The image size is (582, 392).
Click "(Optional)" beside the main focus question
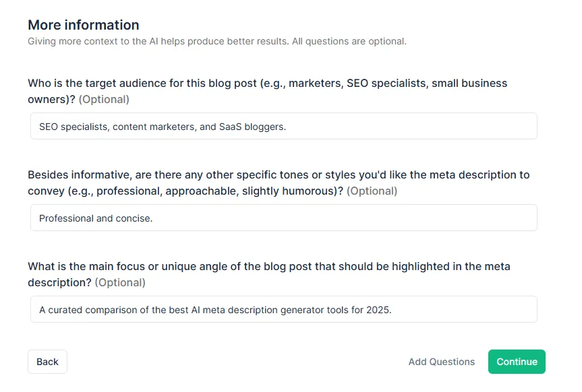coord(120,283)
